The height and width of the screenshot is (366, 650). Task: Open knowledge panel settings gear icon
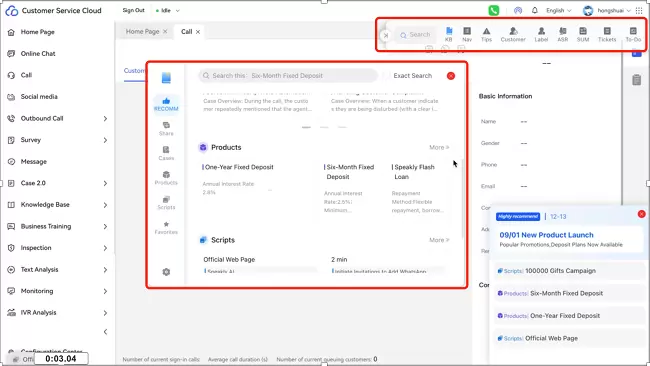click(x=166, y=272)
